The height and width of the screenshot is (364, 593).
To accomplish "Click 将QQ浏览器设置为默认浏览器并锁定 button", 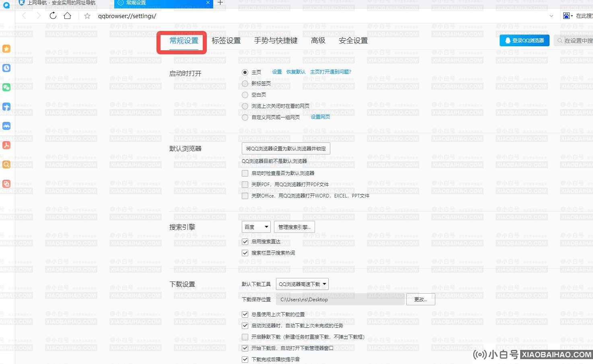I will (286, 148).
